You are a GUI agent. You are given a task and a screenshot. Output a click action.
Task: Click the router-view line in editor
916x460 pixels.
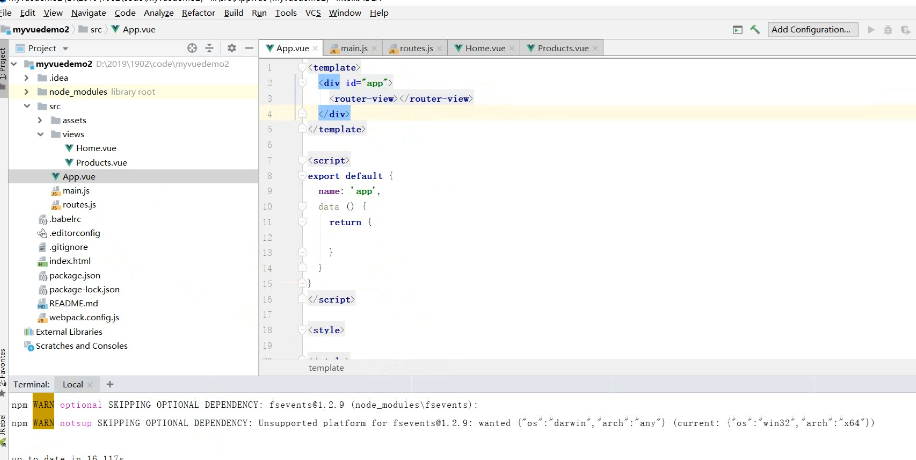point(401,99)
